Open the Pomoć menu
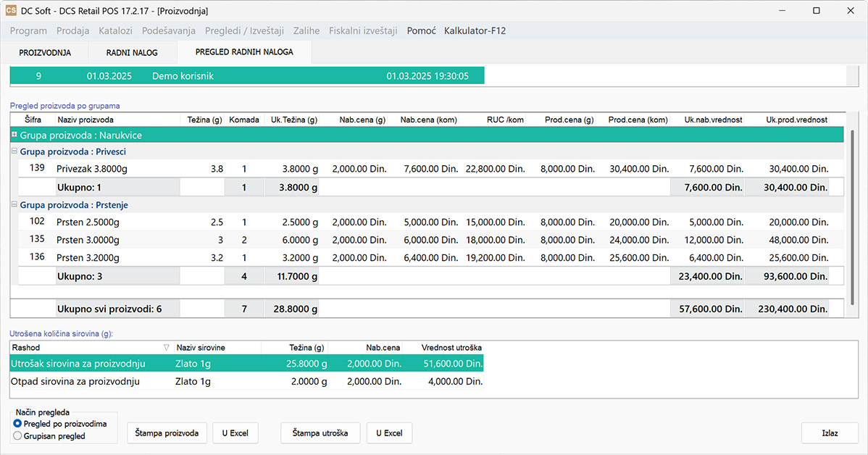The width and height of the screenshot is (868, 455). pyautogui.click(x=421, y=31)
